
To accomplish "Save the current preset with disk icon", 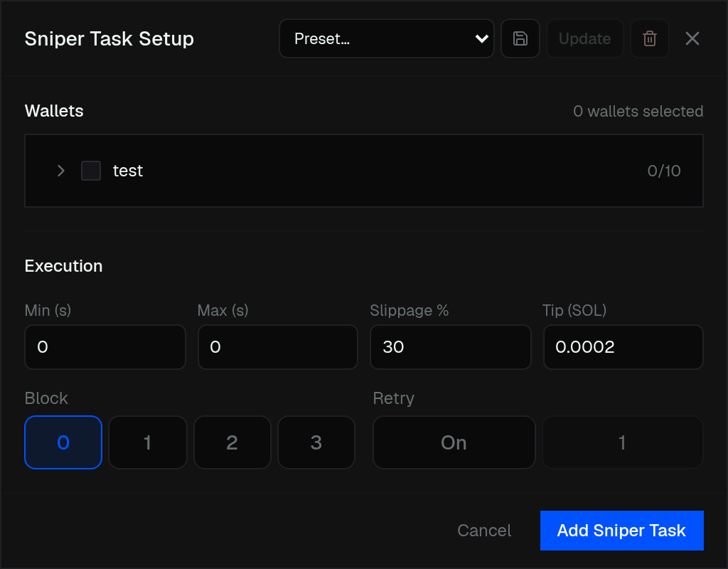I will click(x=520, y=38).
